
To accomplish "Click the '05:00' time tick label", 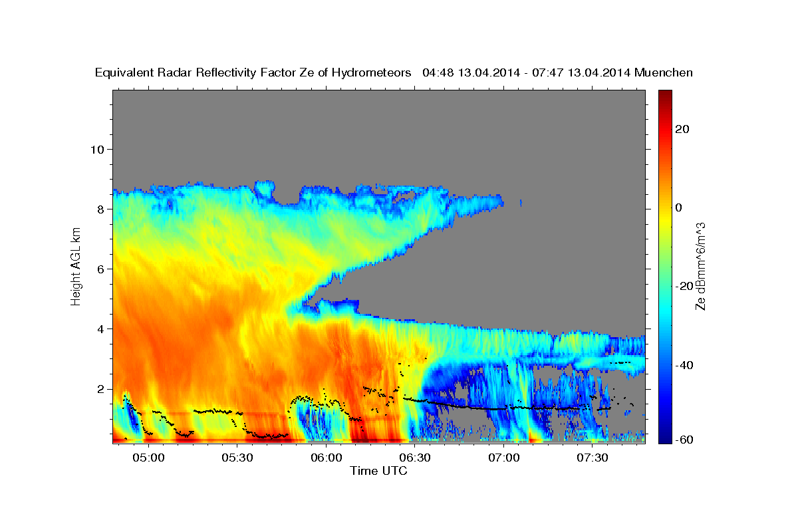I will [149, 458].
